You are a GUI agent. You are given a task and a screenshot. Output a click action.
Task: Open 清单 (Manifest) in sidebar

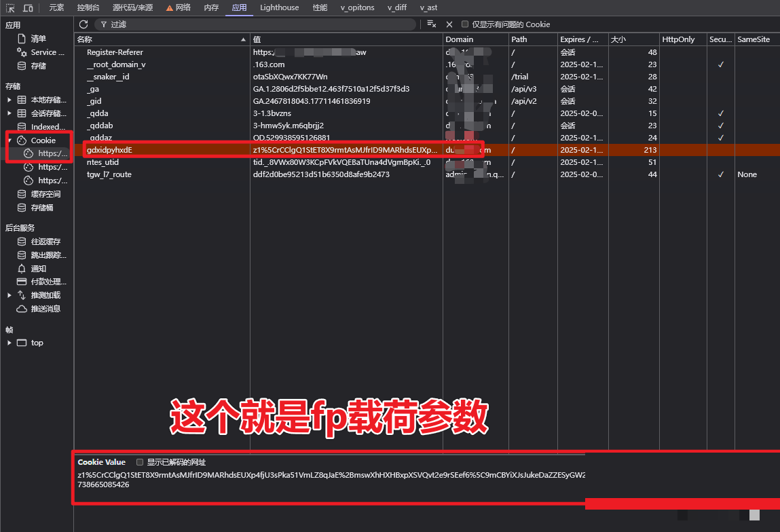[x=38, y=39]
